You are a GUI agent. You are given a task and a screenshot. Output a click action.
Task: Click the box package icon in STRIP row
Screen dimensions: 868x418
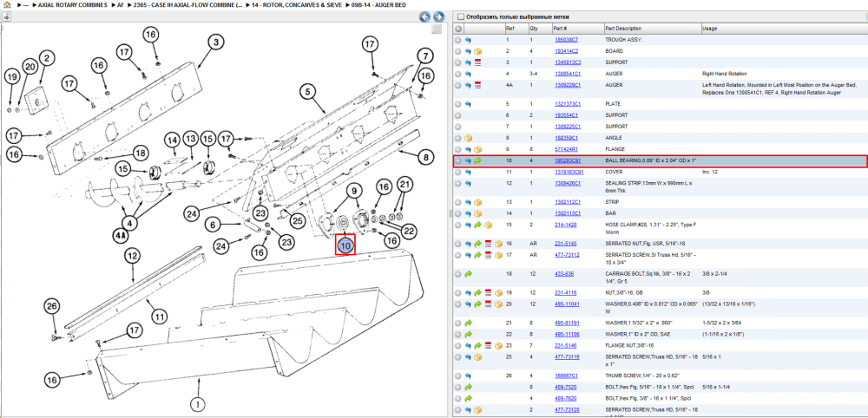pos(477,202)
